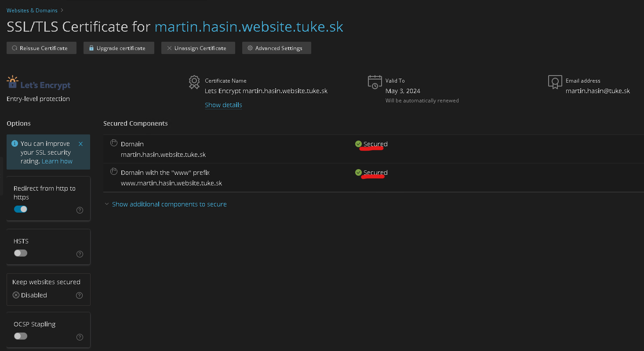This screenshot has height=351, width=644.
Task: Enable the HSTS toggle
Action: click(21, 253)
